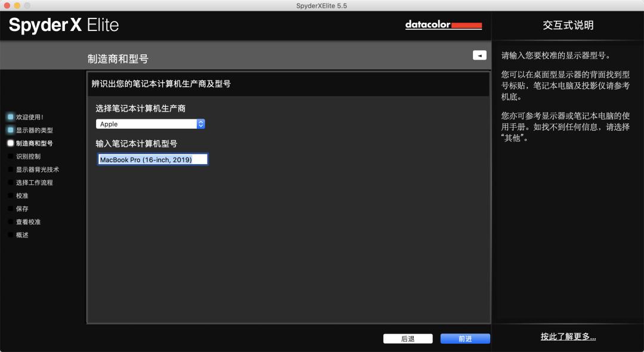The image size is (644, 352).
Task: Select the 概述 step in the sidebar
Action: click(x=22, y=235)
